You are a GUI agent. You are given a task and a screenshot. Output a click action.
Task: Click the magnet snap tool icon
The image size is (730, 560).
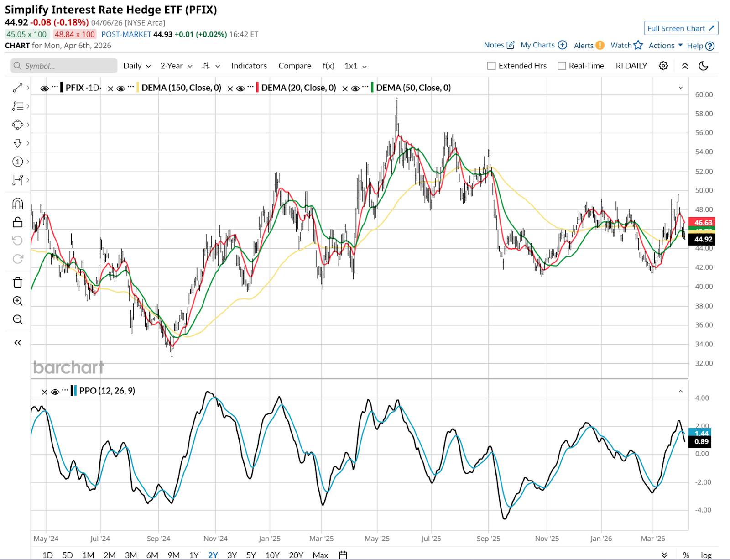17,204
